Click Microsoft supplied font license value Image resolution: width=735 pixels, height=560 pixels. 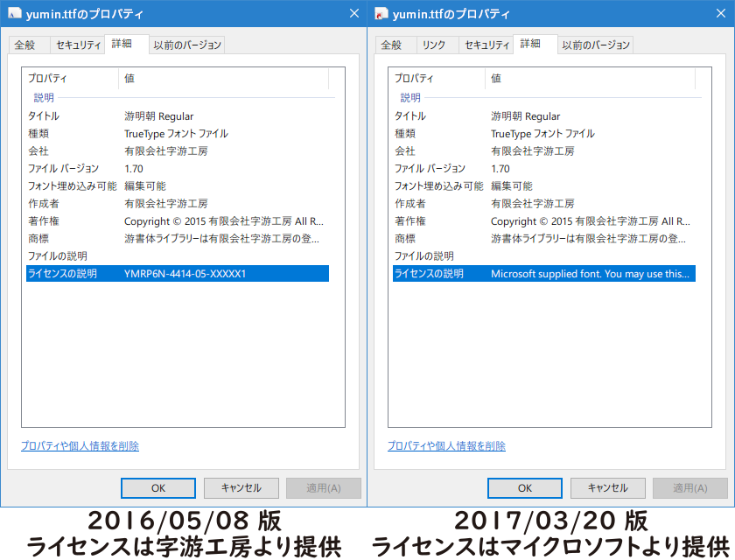pos(590,274)
